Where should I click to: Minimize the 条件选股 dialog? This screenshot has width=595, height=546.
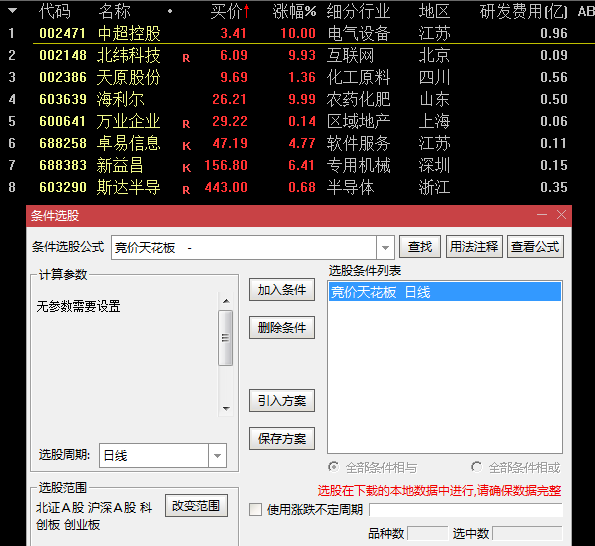click(x=542, y=215)
